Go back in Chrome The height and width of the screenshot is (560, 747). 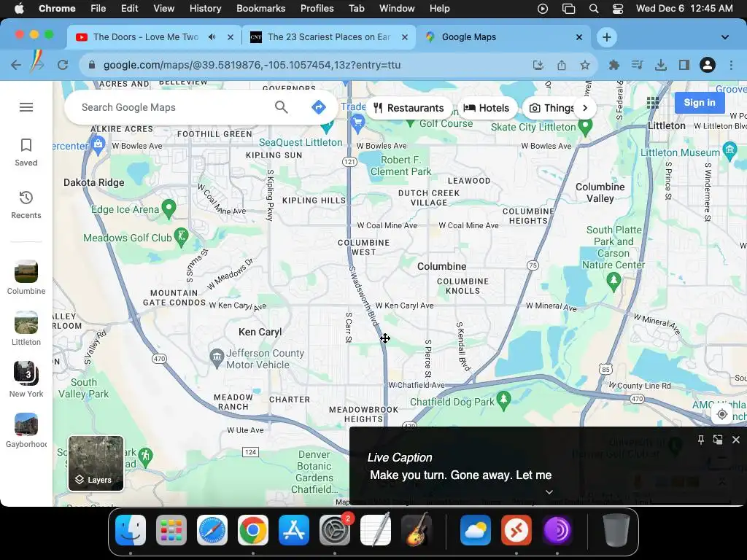(16, 65)
